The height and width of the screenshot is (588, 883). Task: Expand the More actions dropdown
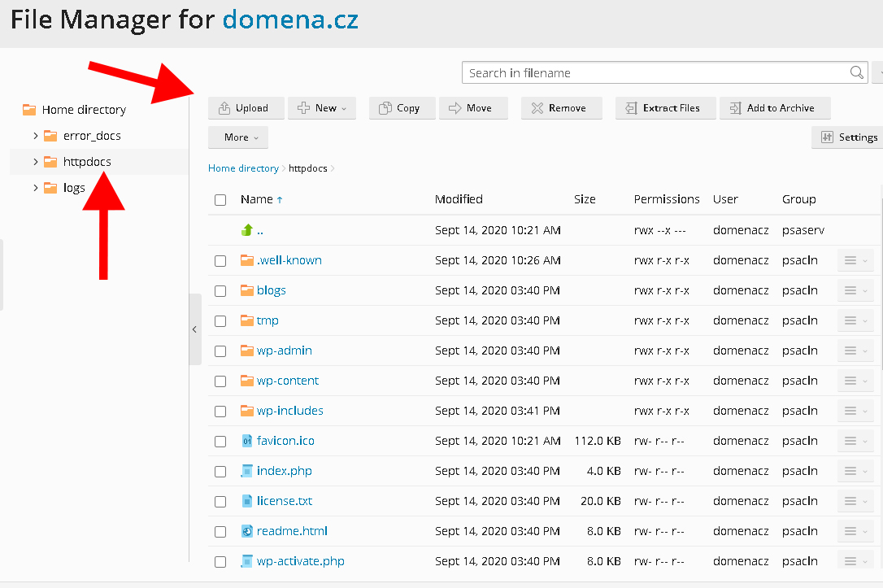tap(238, 137)
